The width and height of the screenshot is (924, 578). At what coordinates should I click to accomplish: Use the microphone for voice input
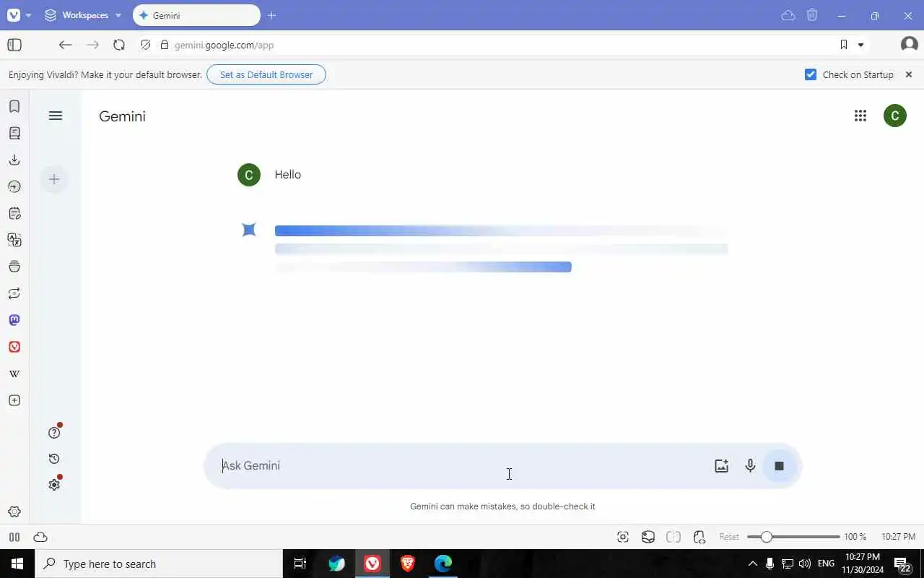click(750, 466)
